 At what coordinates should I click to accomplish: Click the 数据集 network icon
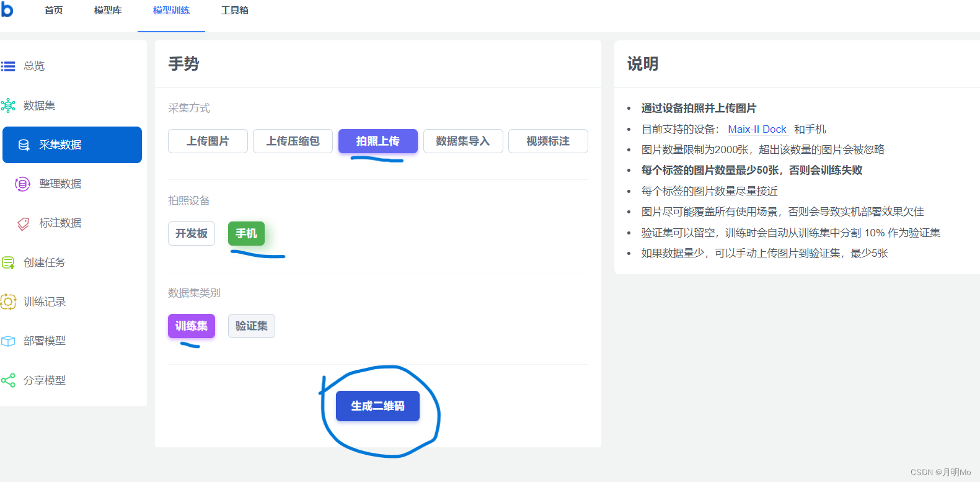[x=8, y=105]
